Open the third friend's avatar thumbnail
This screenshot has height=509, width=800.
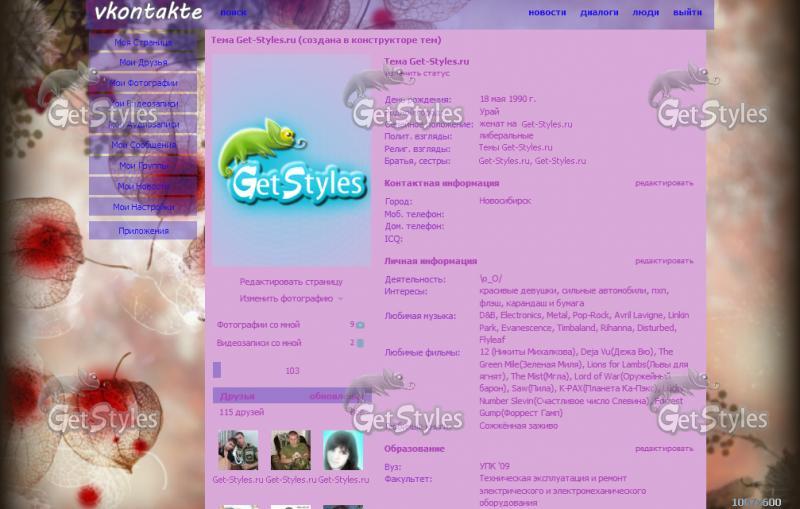click(x=343, y=451)
